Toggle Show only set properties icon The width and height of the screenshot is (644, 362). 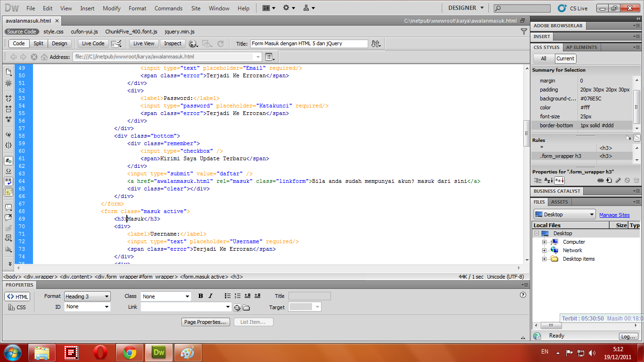(x=559, y=180)
